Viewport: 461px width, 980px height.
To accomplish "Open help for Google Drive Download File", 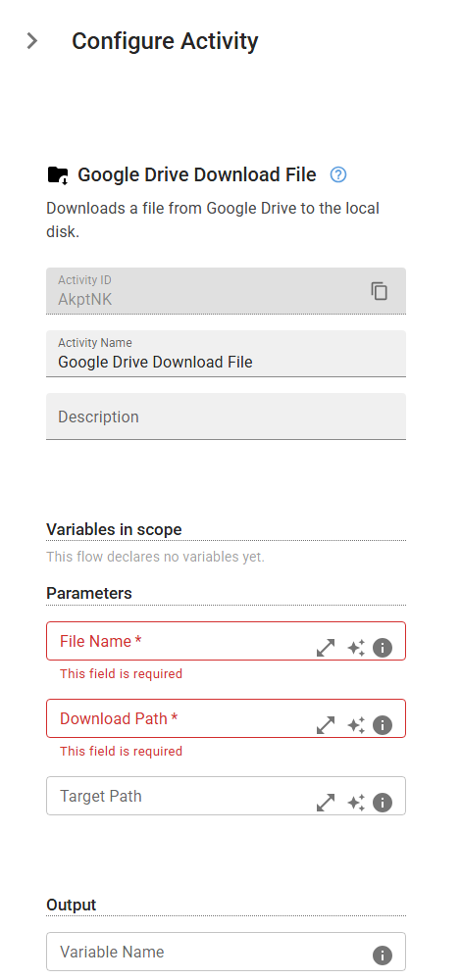I will click(x=337, y=175).
